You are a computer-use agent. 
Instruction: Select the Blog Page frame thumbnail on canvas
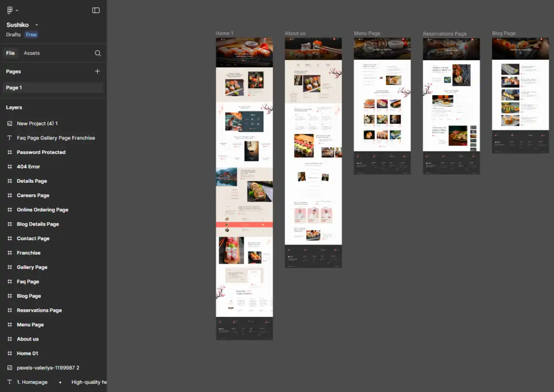tap(521, 96)
